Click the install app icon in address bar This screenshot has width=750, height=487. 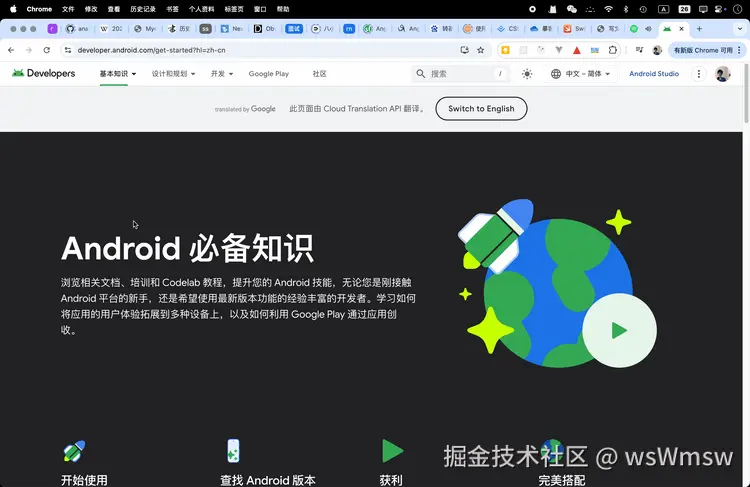tap(464, 50)
